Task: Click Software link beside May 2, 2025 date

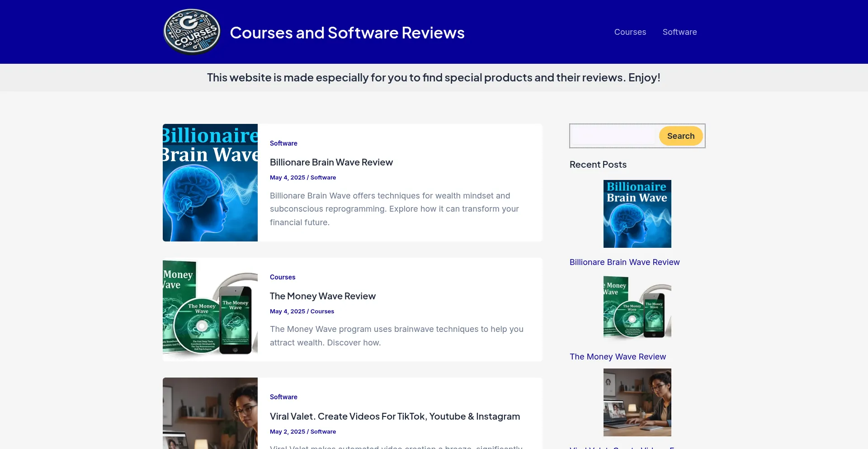Action: click(x=323, y=432)
